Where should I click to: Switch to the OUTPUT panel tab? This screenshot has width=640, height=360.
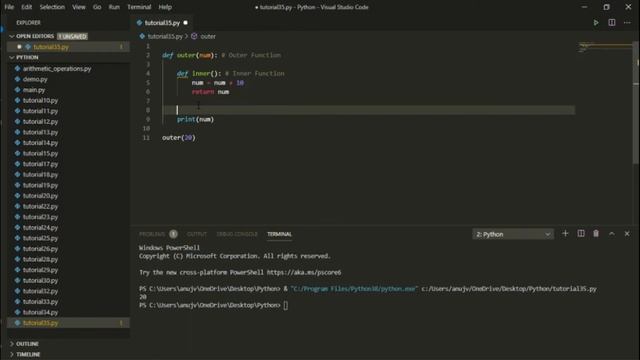[197, 234]
